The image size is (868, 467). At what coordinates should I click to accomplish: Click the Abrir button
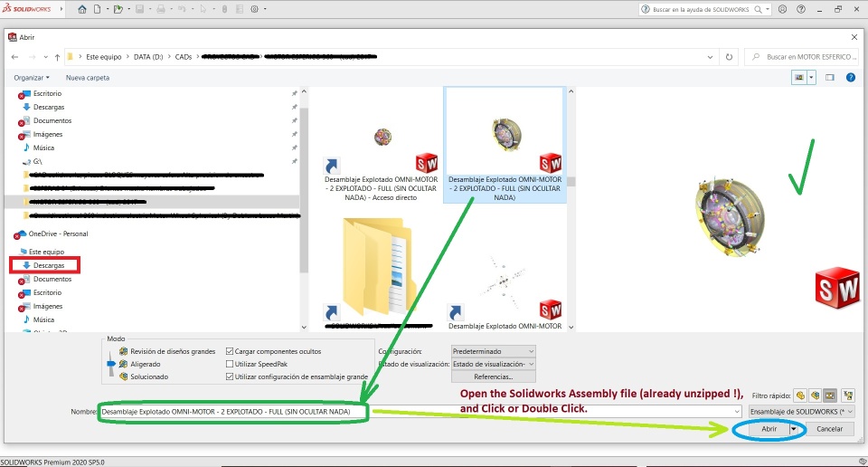point(769,429)
